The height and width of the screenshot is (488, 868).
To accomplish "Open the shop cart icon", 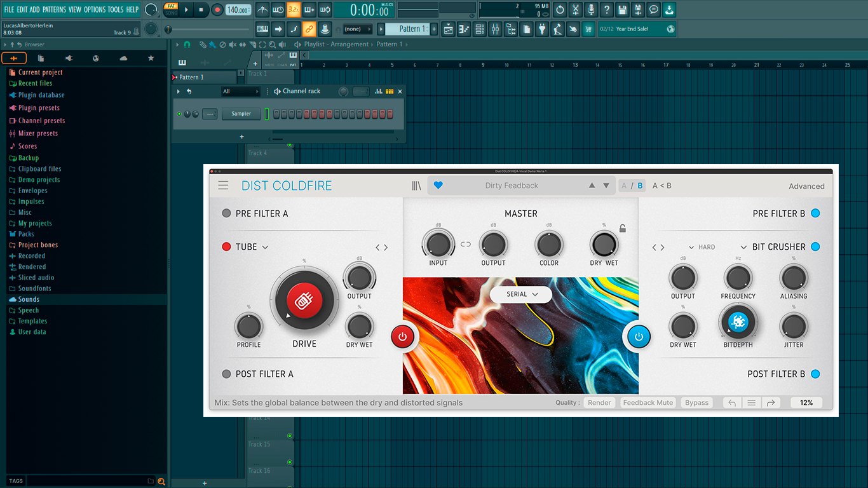I will [588, 29].
